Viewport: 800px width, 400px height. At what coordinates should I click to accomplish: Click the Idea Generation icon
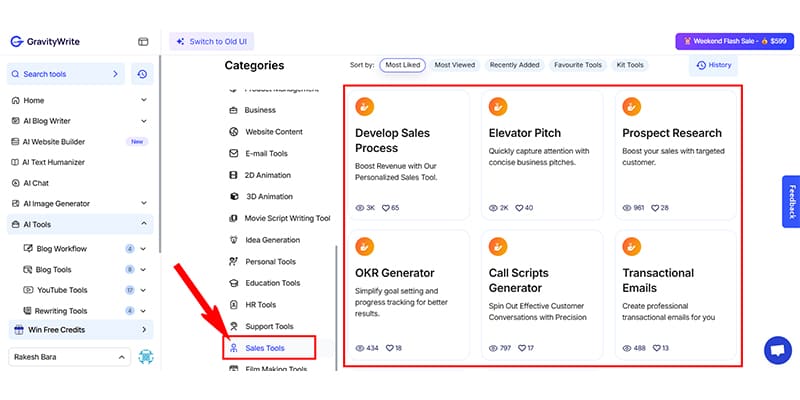(x=234, y=240)
